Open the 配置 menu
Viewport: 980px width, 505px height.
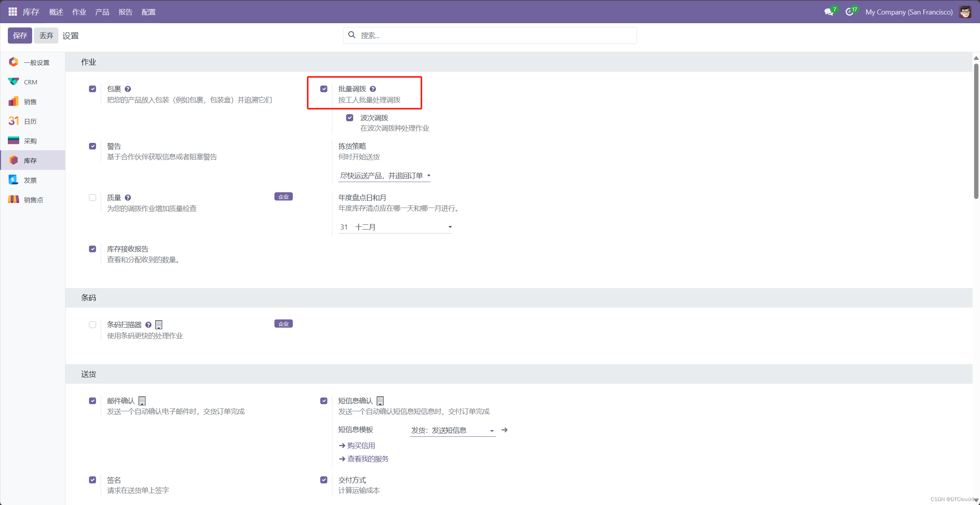tap(149, 12)
